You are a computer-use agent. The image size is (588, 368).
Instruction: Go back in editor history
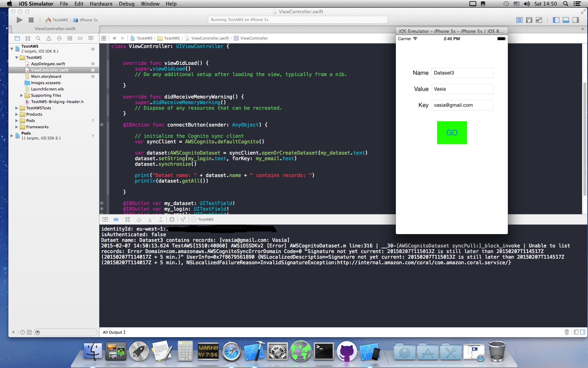[114, 38]
